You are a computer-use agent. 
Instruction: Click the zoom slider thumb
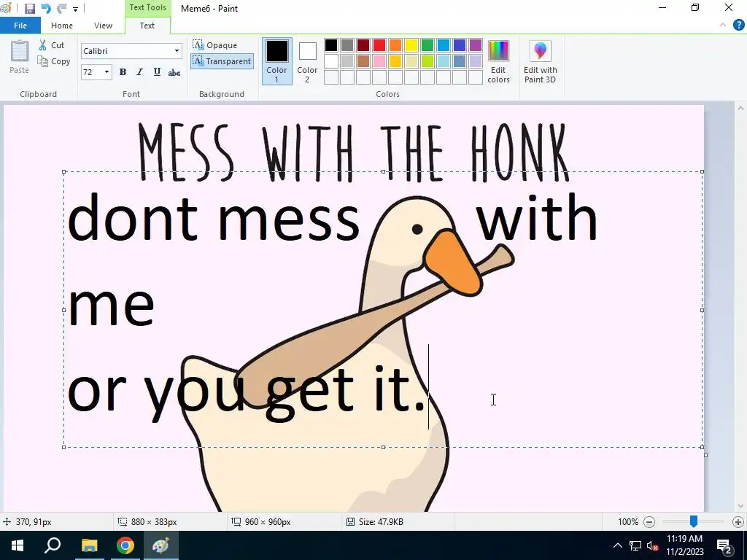tap(694, 522)
